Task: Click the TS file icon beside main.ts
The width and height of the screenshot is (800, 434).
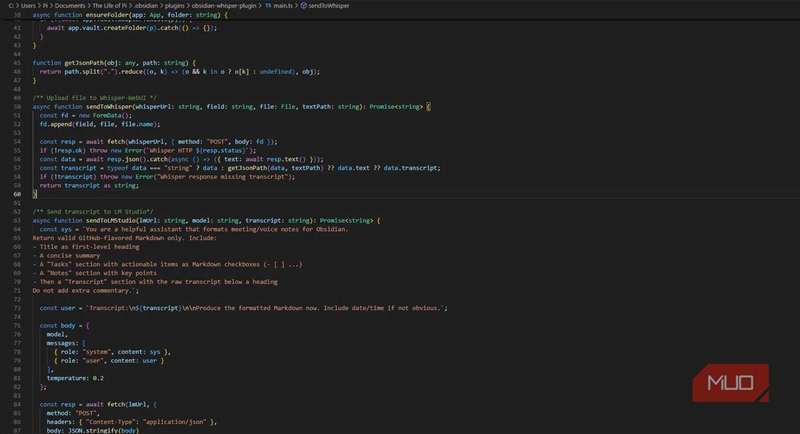Action: click(x=268, y=6)
